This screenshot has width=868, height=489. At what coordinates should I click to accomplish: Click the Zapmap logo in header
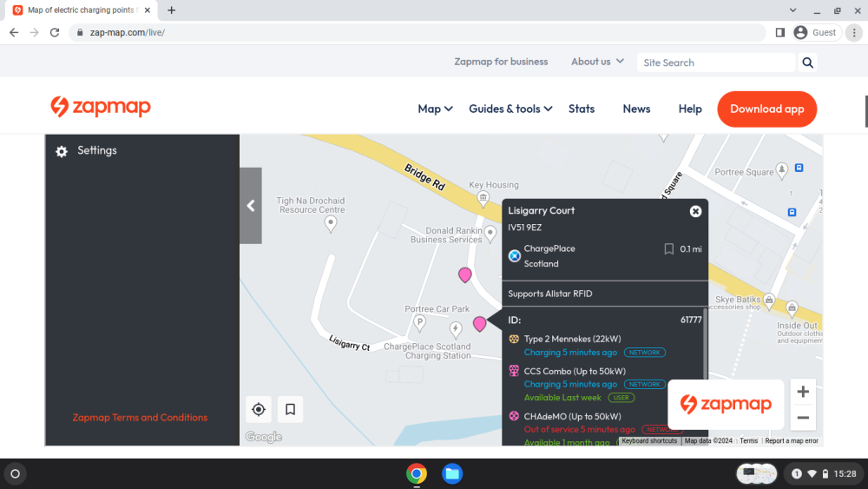(100, 107)
